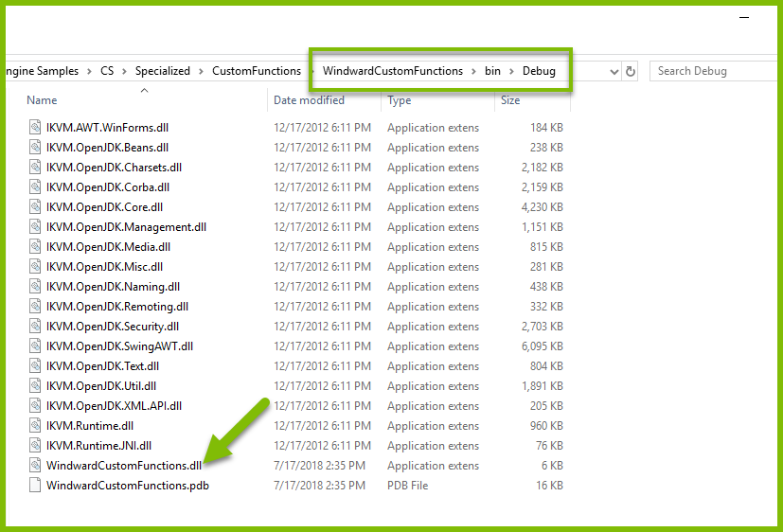Minimize the Explorer window
This screenshot has height=532, width=783.
click(x=744, y=17)
